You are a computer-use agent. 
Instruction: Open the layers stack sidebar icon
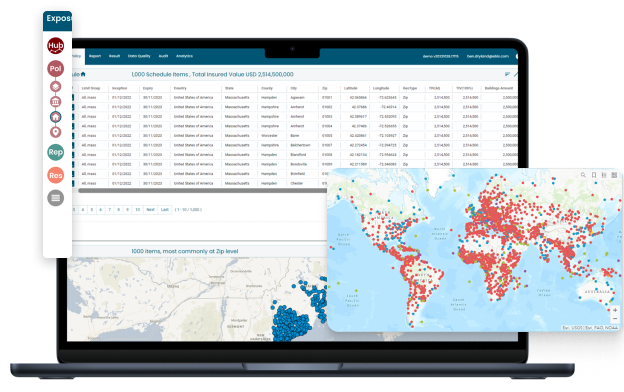pos(55,86)
